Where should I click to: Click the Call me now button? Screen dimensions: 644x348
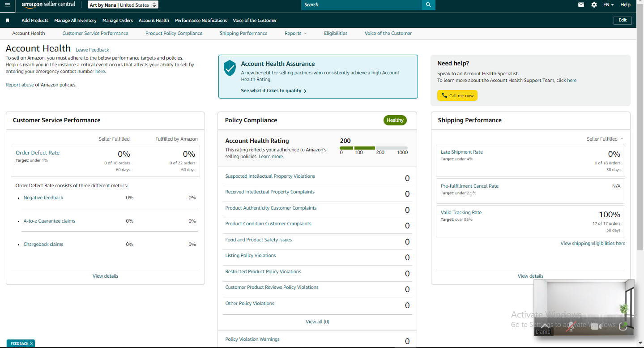coord(457,95)
